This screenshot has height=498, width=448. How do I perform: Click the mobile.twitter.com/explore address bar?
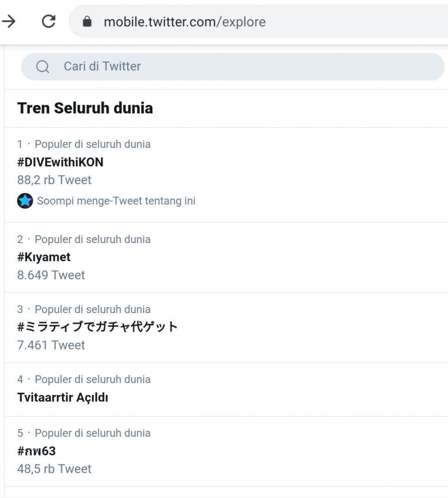pyautogui.click(x=258, y=22)
